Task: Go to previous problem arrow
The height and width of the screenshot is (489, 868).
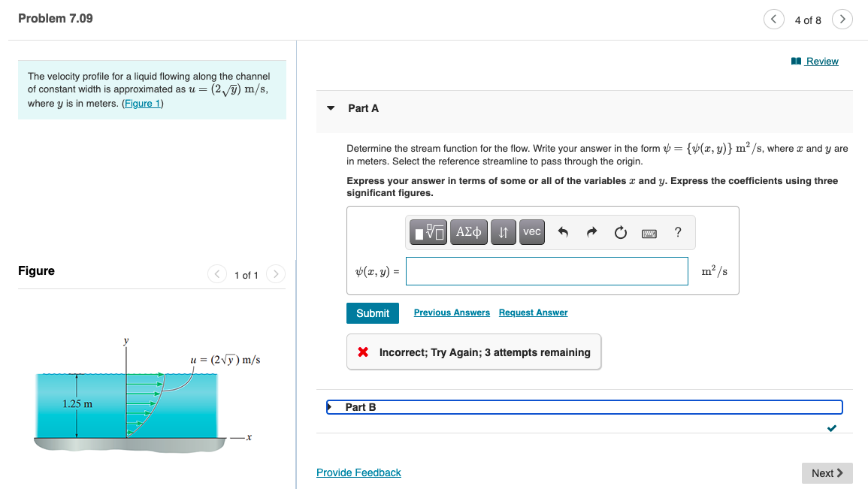Action: click(773, 20)
